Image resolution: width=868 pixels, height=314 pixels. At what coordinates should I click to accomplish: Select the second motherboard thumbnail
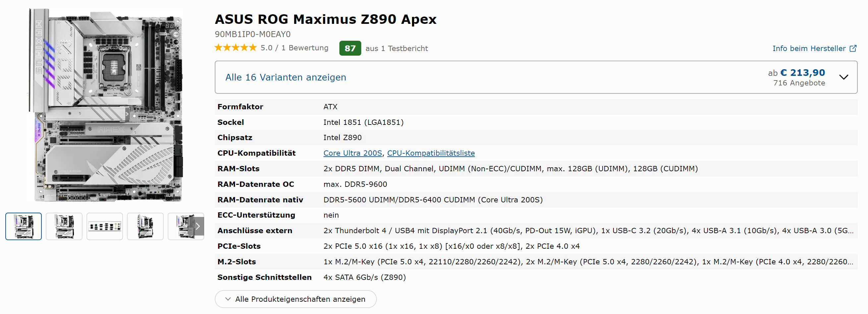point(64,227)
